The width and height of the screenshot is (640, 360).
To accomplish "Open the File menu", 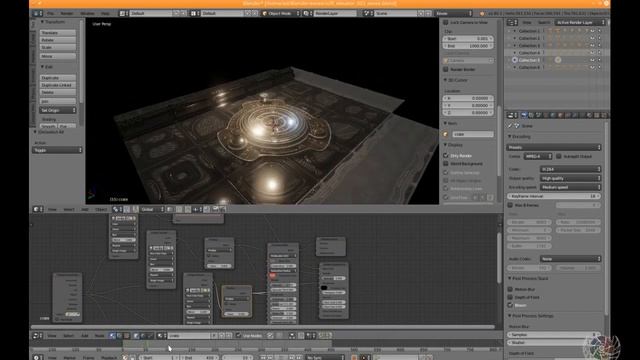I will coord(51,13).
